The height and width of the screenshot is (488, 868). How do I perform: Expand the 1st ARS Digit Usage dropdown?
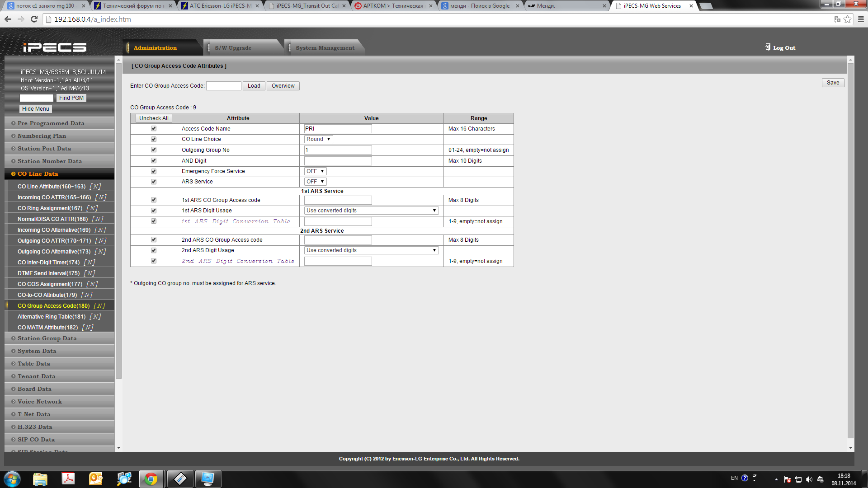tap(371, 211)
